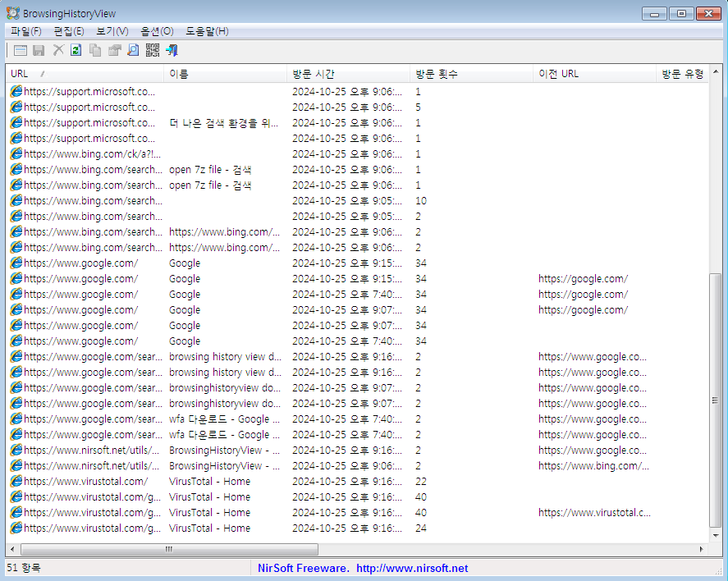The width and height of the screenshot is (728, 581).
Task: Click the '51 항목' status bar text
Action: [x=24, y=568]
